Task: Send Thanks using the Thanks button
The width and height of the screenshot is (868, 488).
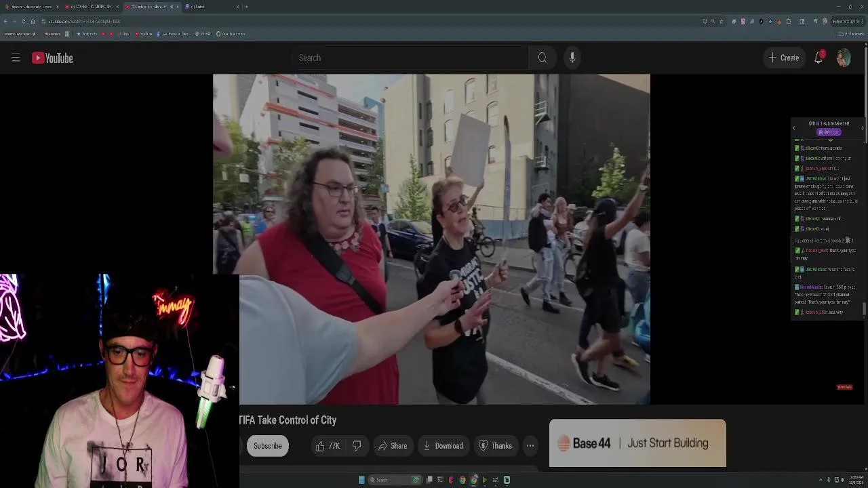Action: tap(495, 445)
